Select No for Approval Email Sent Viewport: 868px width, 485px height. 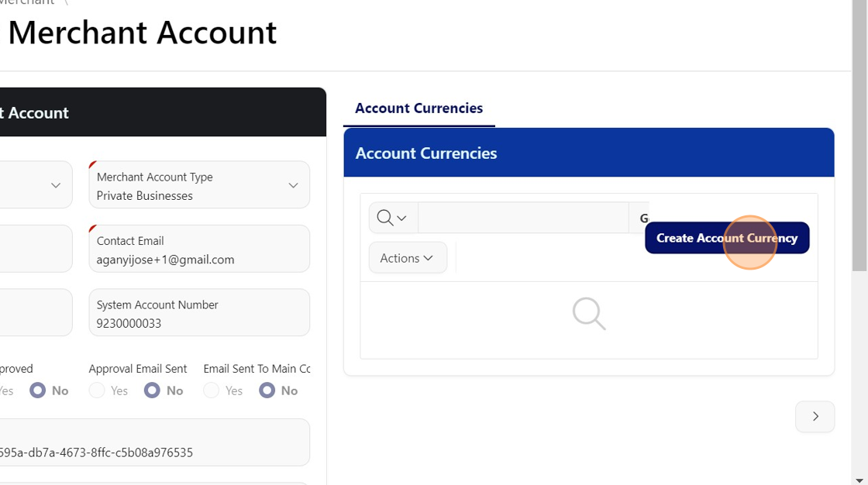[x=153, y=390]
